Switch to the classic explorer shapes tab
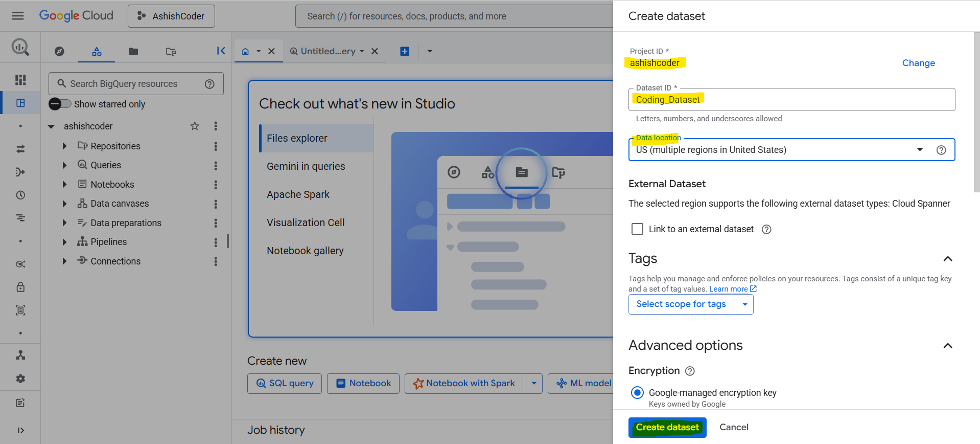This screenshot has width=980, height=444. (97, 51)
